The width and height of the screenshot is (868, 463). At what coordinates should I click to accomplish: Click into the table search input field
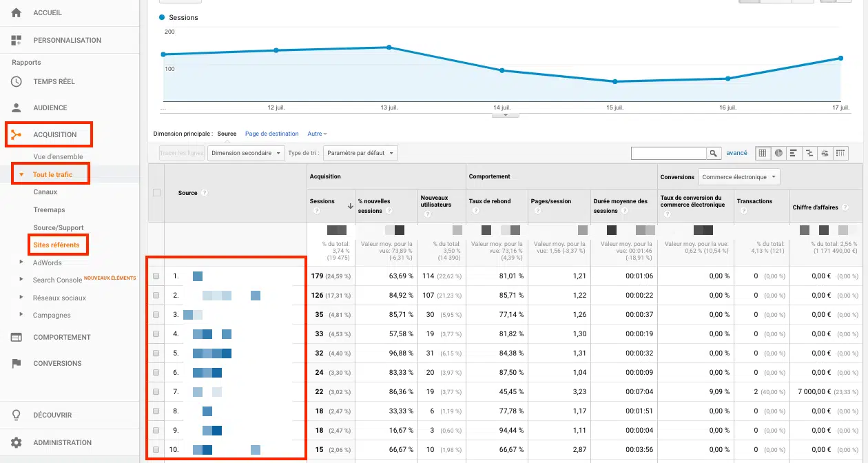(x=668, y=153)
